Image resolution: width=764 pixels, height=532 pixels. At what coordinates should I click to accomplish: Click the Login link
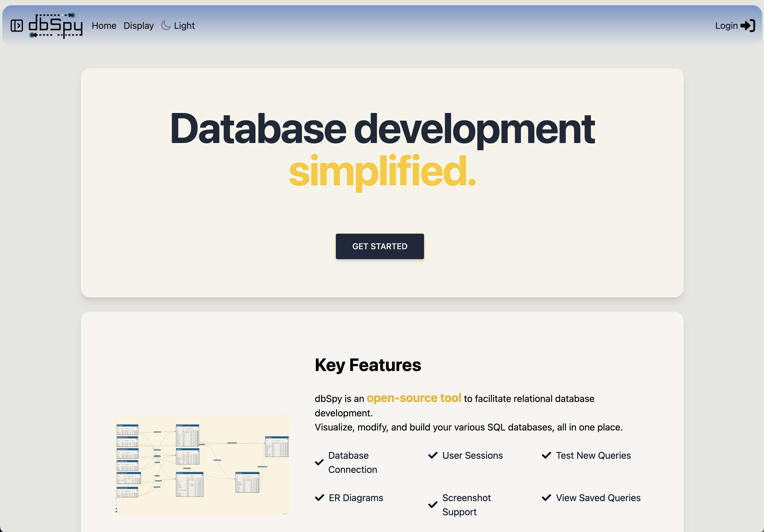pyautogui.click(x=726, y=26)
